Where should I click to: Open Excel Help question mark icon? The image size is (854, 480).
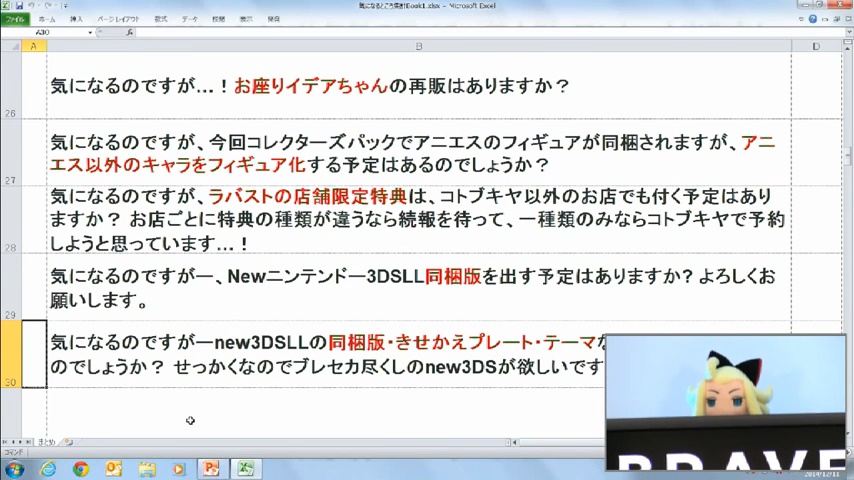(813, 19)
